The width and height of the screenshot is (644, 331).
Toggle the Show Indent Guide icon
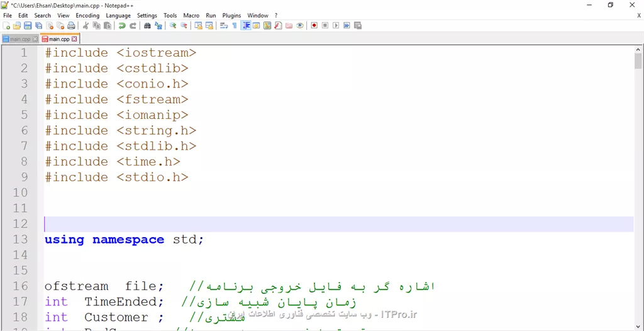coord(246,26)
